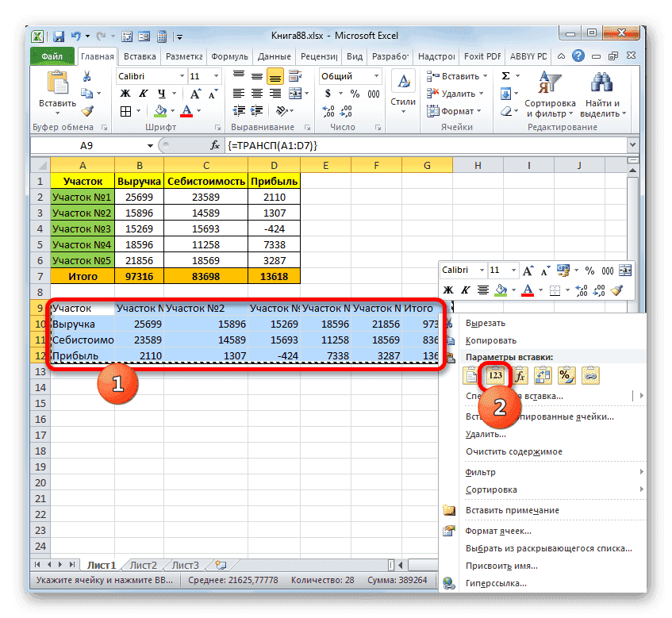
Task: Apply paste Formatting (%) option
Action: 566,374
